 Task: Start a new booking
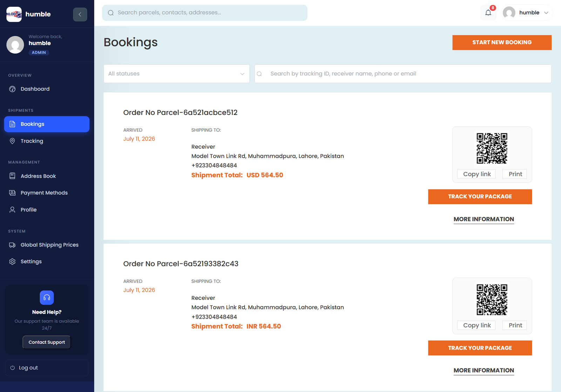point(502,42)
